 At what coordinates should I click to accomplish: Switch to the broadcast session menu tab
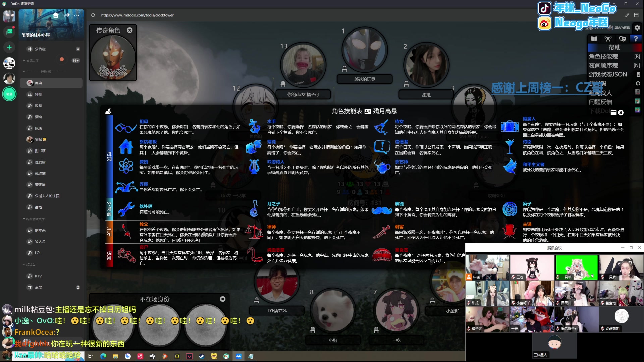(608, 39)
